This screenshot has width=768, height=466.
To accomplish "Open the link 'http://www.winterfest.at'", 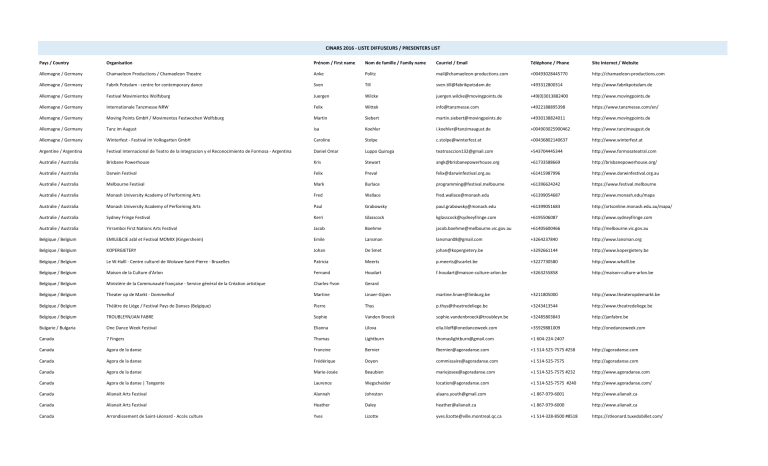I will pyautogui.click(x=617, y=140).
